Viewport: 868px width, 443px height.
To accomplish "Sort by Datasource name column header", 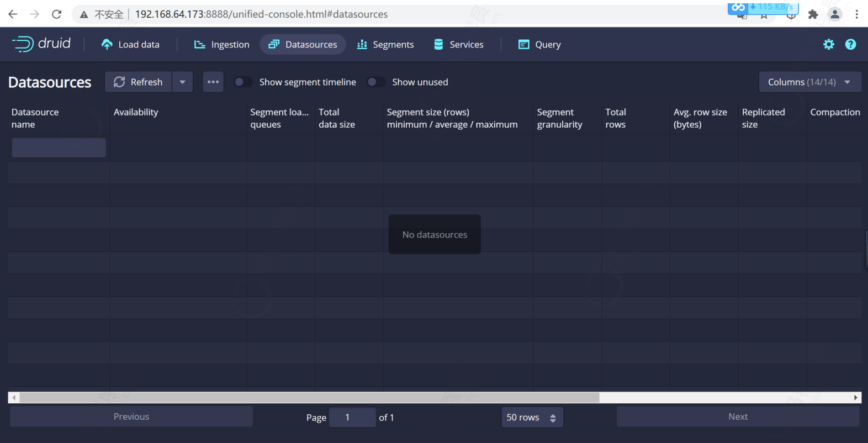I will [x=59, y=118].
